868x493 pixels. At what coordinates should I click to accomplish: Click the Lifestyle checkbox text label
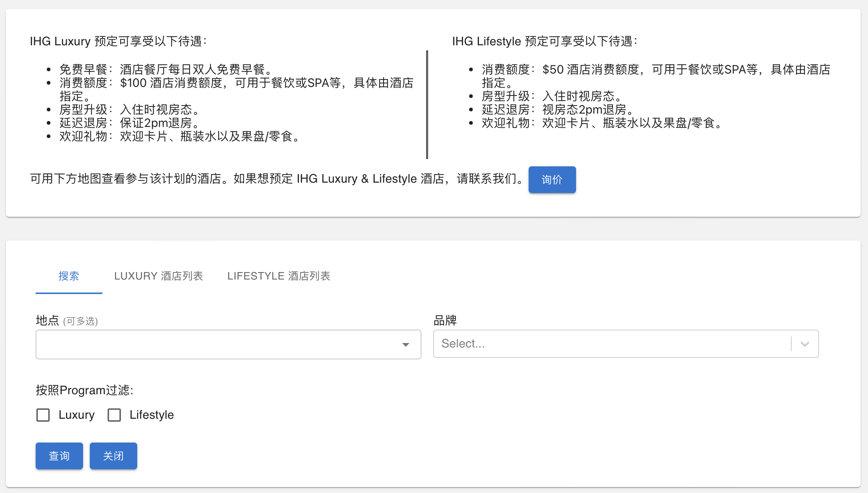pyautogui.click(x=151, y=415)
